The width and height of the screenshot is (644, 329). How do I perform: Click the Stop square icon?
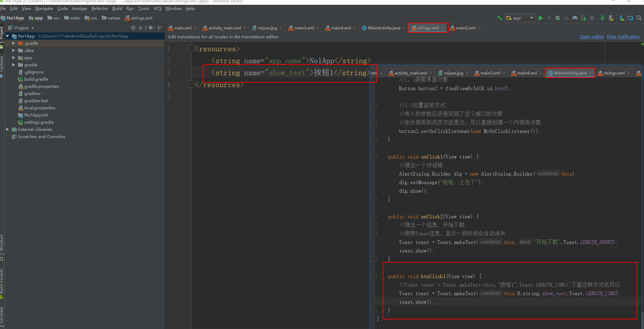click(592, 18)
